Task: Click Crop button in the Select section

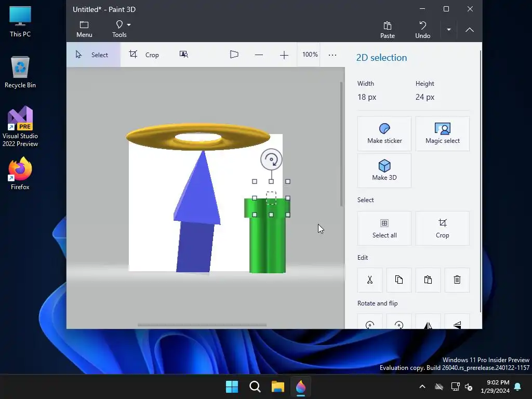Action: [443, 229]
